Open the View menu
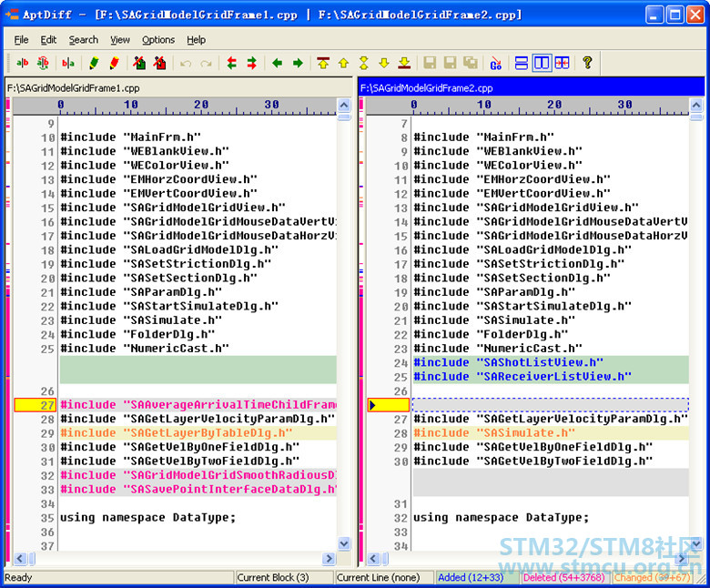Screen dimensions: 710x588 coord(120,40)
